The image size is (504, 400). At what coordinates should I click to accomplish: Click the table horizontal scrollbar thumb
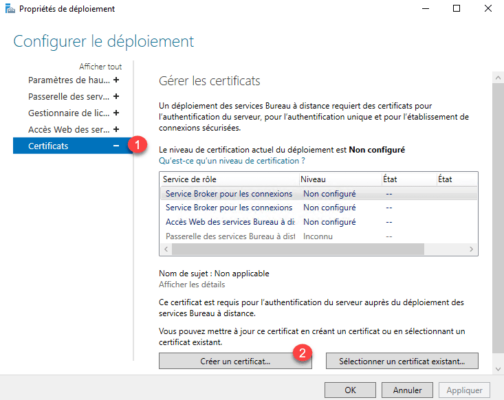point(298,249)
